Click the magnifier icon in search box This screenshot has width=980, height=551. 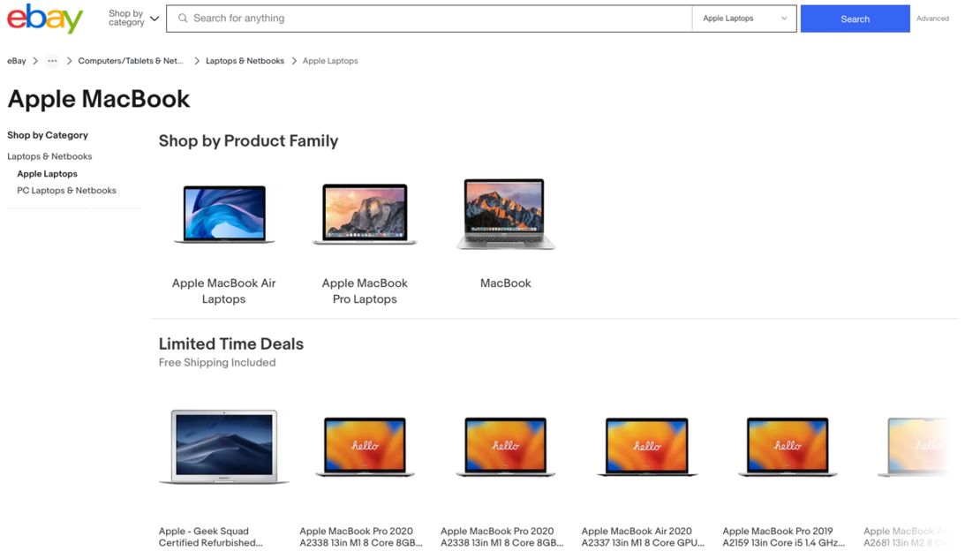[183, 19]
